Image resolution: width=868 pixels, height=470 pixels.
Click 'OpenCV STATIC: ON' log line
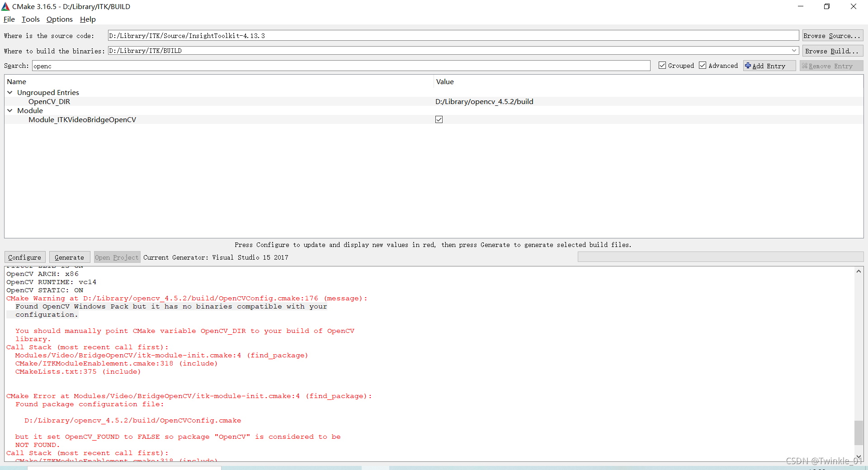point(45,290)
